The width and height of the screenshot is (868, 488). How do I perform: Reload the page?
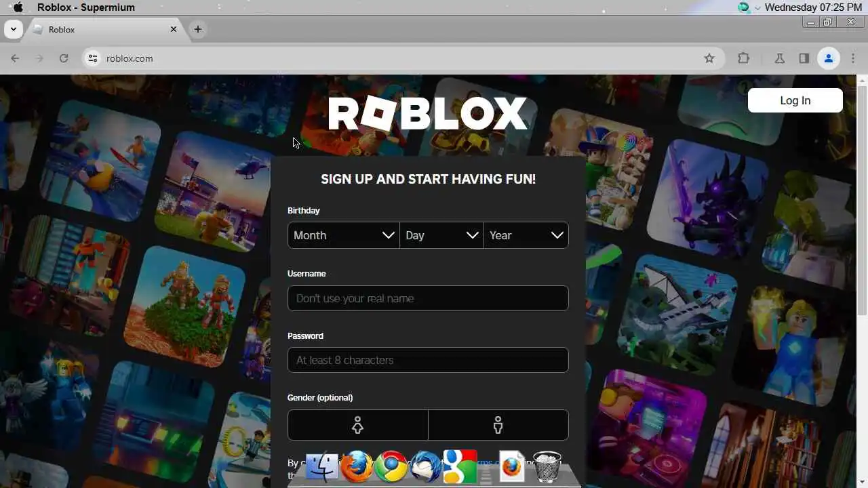coord(64,58)
